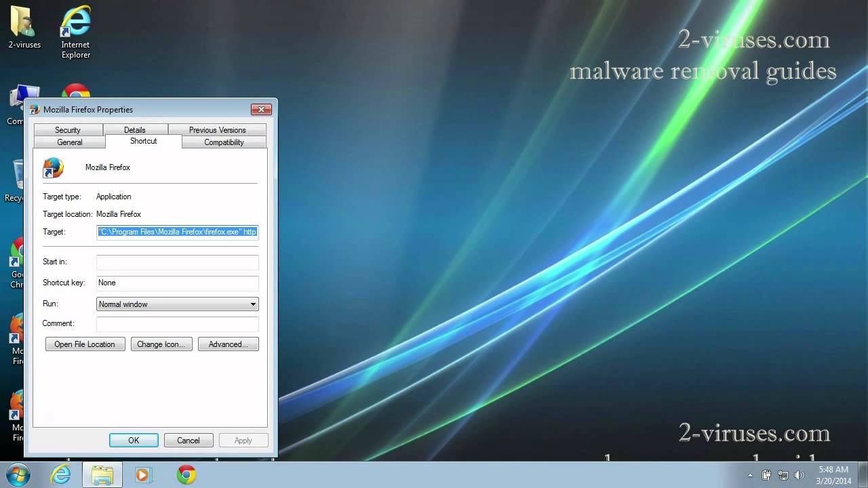
Task: Open the clock showing 5:48 AM
Action: [x=833, y=475]
